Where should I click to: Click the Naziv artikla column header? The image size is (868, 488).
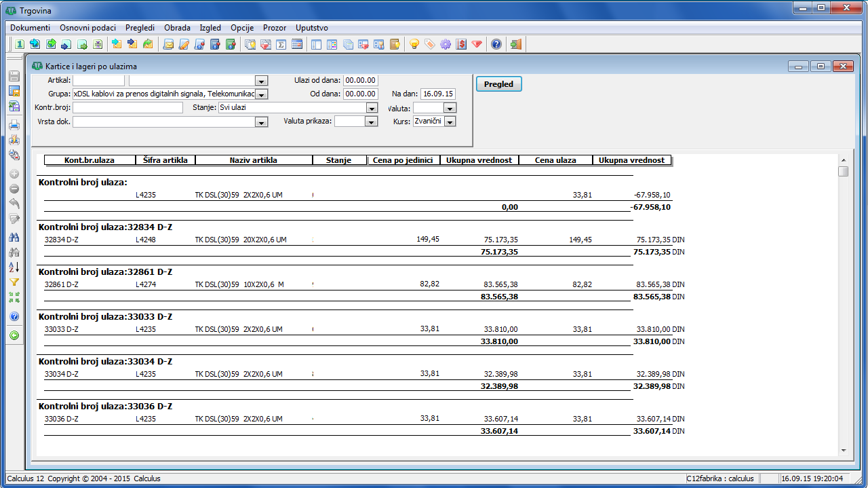point(254,160)
